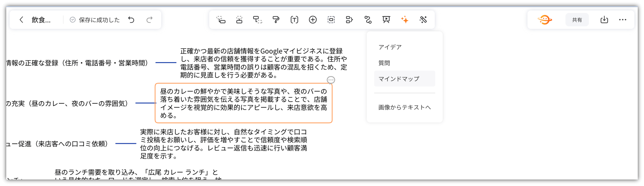Click the summary bracket icon
Image resolution: width=644 pixels, height=186 pixels.
point(350,20)
